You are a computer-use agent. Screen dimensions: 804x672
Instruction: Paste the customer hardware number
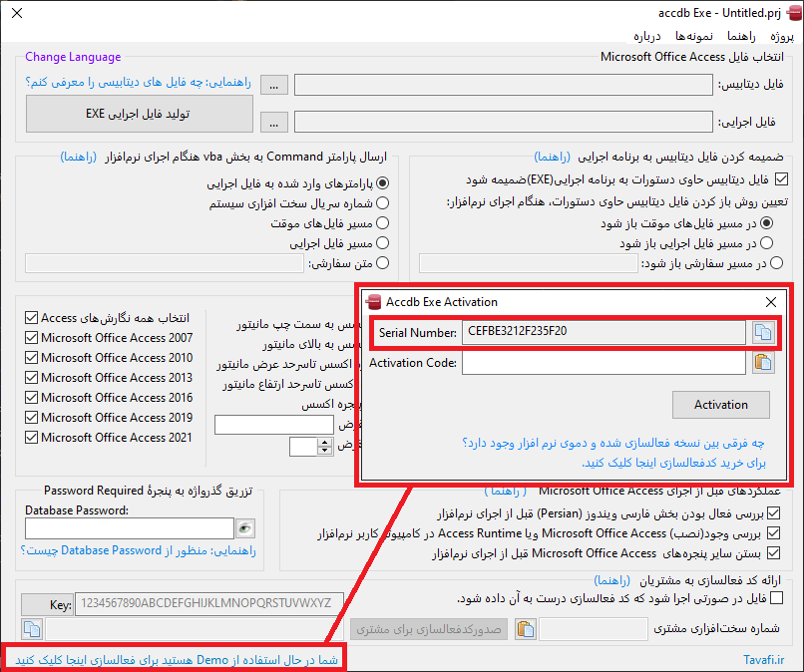tap(525, 629)
